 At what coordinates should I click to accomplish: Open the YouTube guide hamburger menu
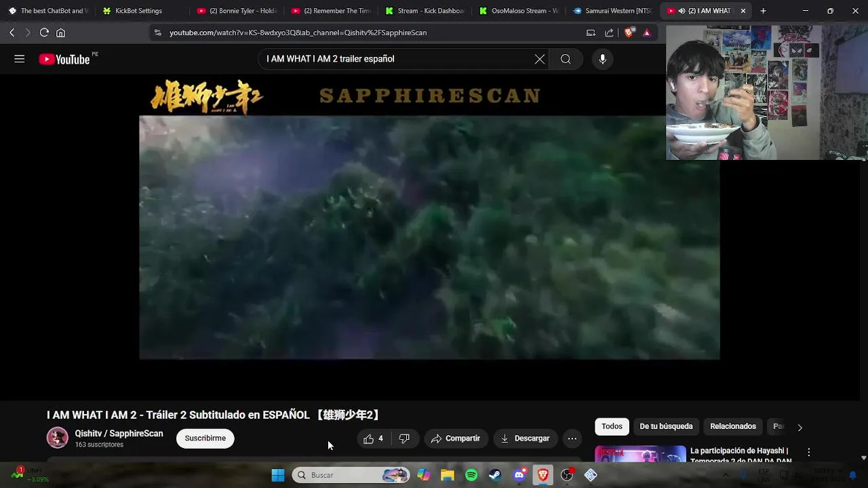(x=20, y=59)
